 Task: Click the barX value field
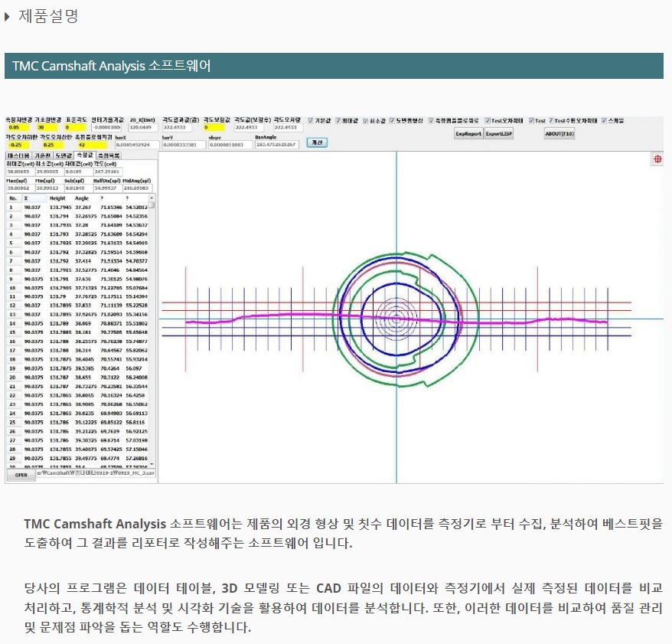tap(137, 145)
